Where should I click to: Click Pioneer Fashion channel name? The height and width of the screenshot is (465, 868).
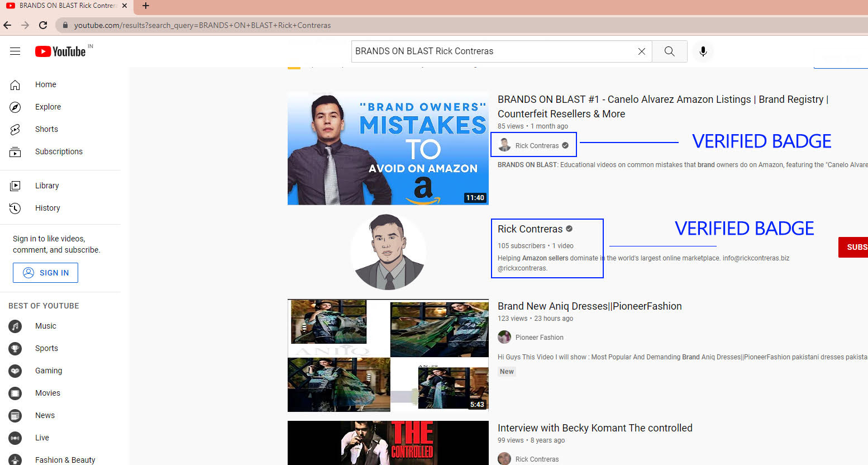point(540,338)
